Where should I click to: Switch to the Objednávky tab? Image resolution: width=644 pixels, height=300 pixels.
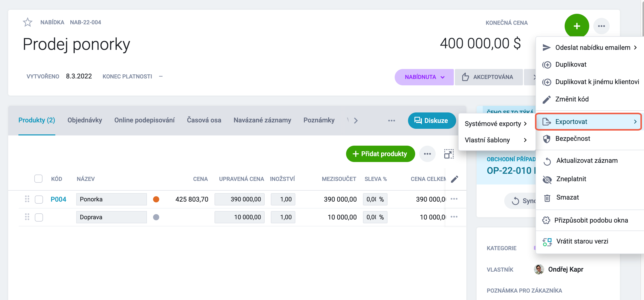85,120
